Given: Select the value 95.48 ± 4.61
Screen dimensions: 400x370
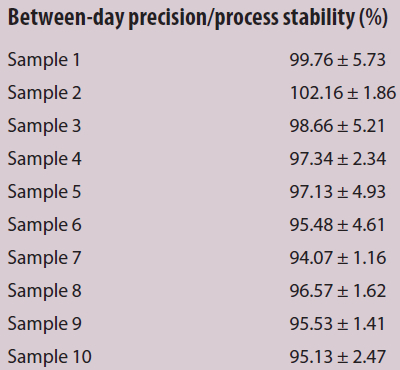Looking at the screenshot, I should point(337,225).
